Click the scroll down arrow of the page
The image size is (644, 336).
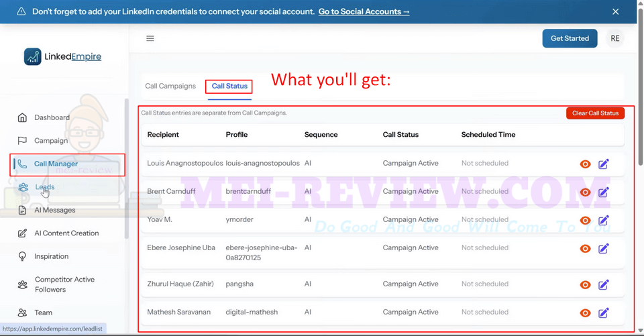(x=640, y=331)
